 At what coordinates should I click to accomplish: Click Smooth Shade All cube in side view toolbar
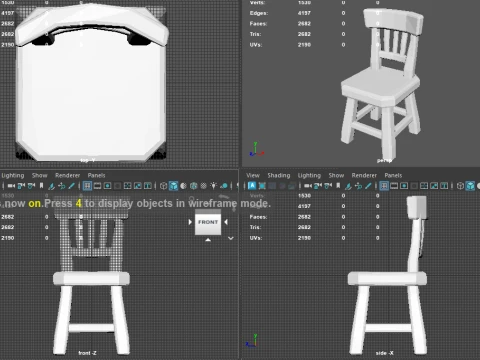click(x=470, y=186)
